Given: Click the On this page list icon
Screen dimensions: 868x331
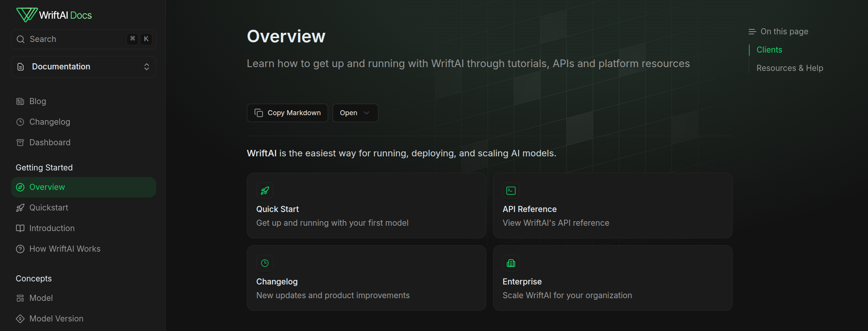Looking at the screenshot, I should click(x=752, y=32).
